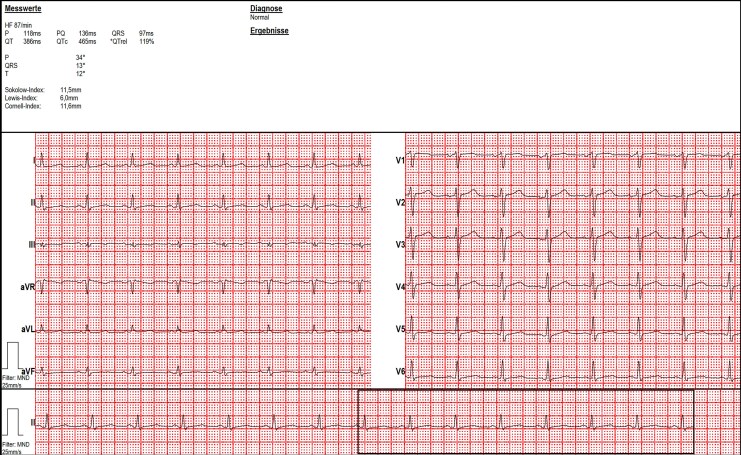Viewport: 741px width, 455px height.
Task: Click the lead I label
Action: 34,161
